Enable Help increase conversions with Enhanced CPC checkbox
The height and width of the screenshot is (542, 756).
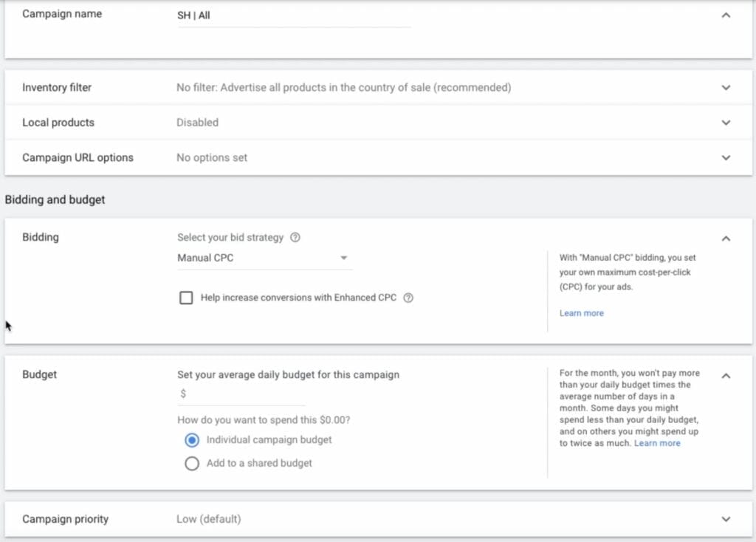tap(187, 298)
